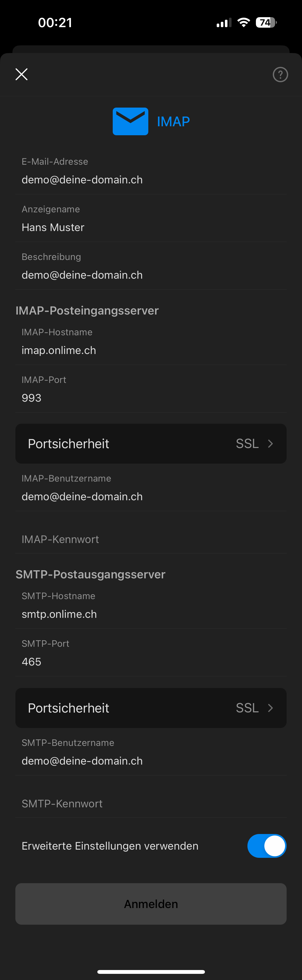Tap the Anmelden button
The width and height of the screenshot is (302, 980).
151,904
